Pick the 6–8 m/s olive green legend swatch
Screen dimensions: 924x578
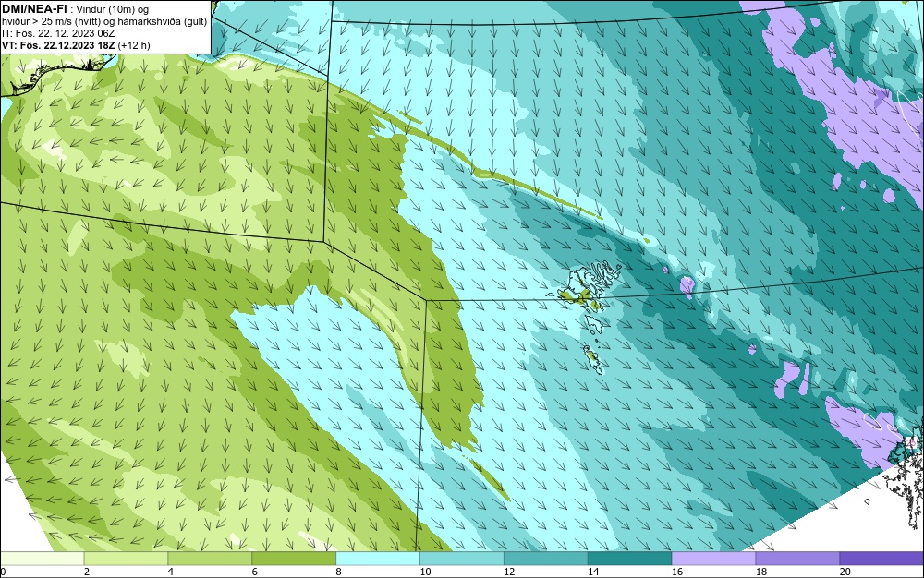(x=294, y=558)
